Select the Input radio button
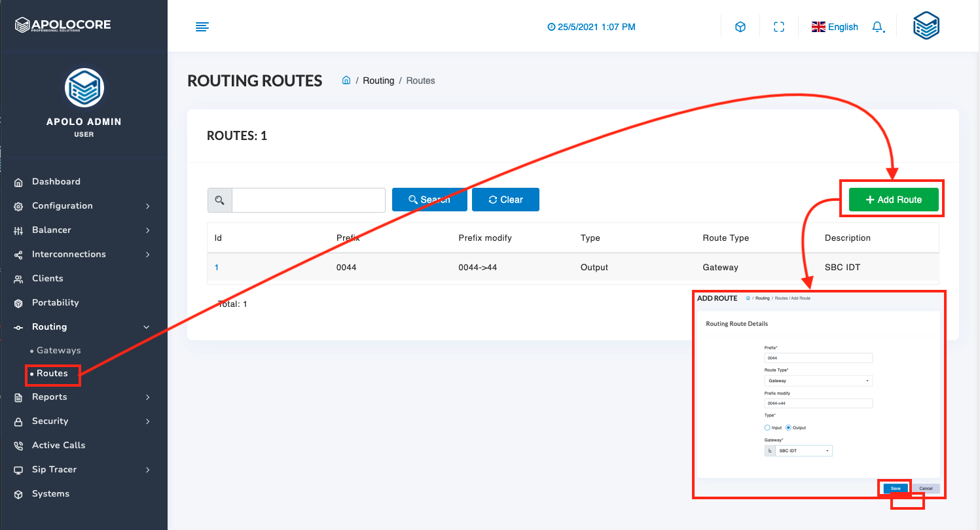The height and width of the screenshot is (530, 980). pyautogui.click(x=768, y=428)
